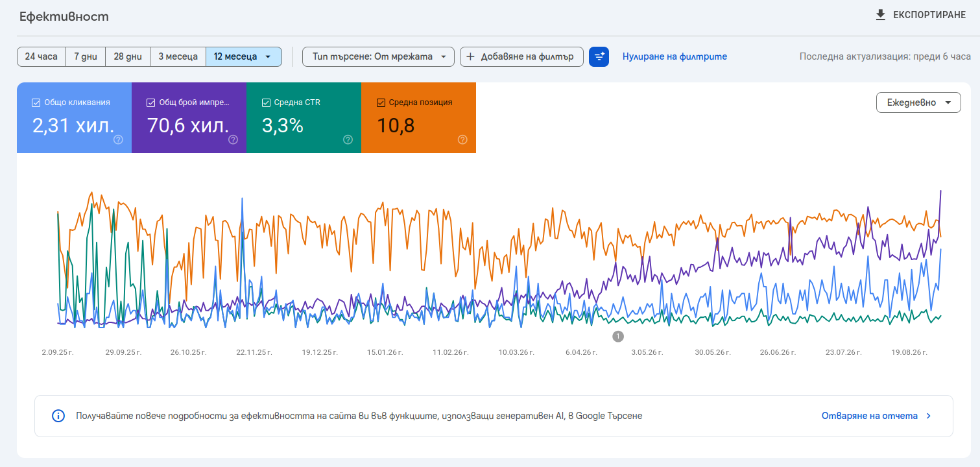The image size is (980, 467).
Task: Click the 6.04.26 г. axis date label
Action: pyautogui.click(x=581, y=353)
